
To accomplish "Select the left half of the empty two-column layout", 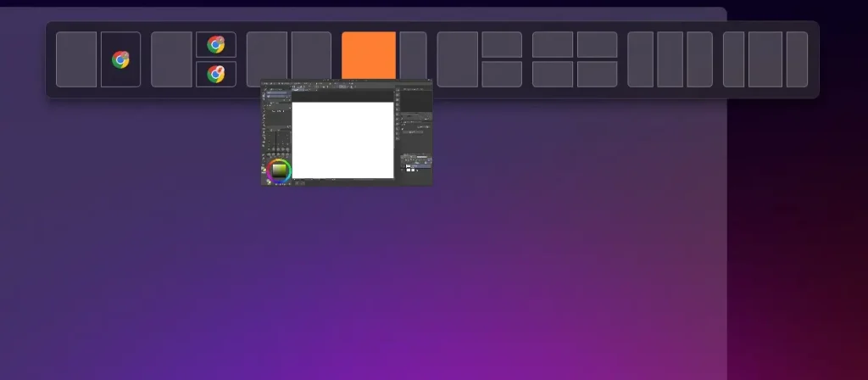I will (x=266, y=59).
